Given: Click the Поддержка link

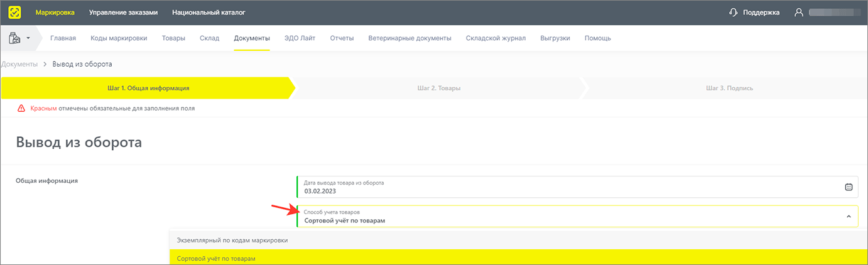Looking at the screenshot, I should pyautogui.click(x=761, y=12).
